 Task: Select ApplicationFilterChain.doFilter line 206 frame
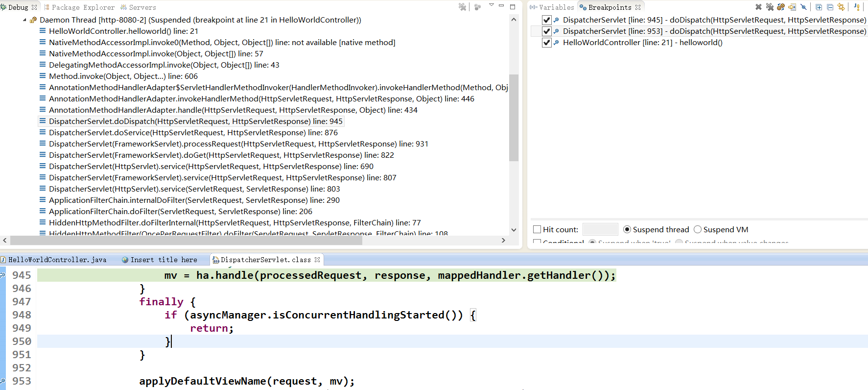pos(181,211)
